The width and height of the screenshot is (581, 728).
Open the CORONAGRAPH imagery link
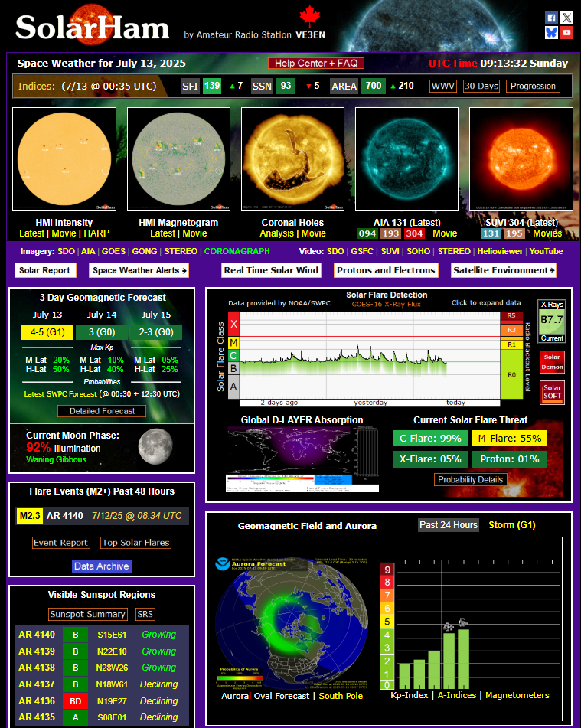237,251
